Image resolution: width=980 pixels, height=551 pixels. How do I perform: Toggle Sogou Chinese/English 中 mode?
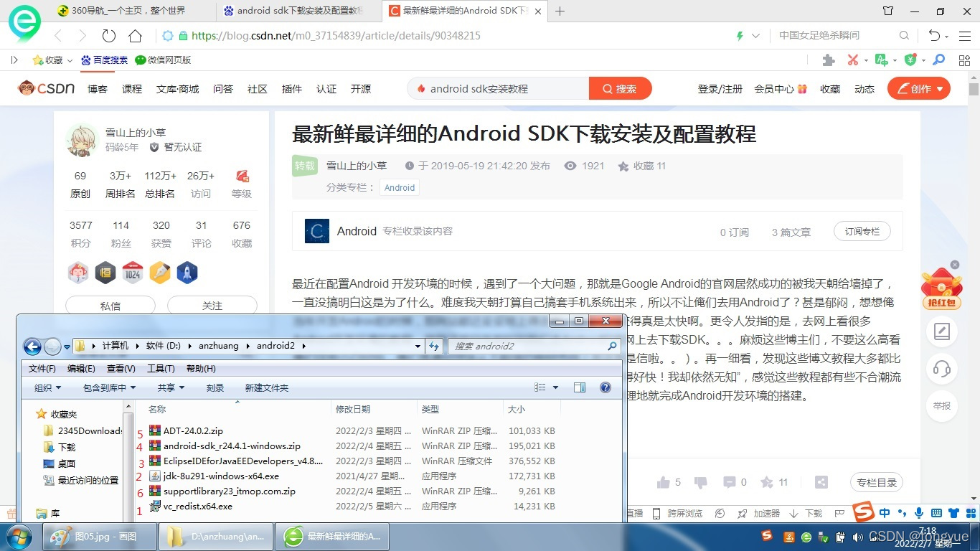point(885,513)
